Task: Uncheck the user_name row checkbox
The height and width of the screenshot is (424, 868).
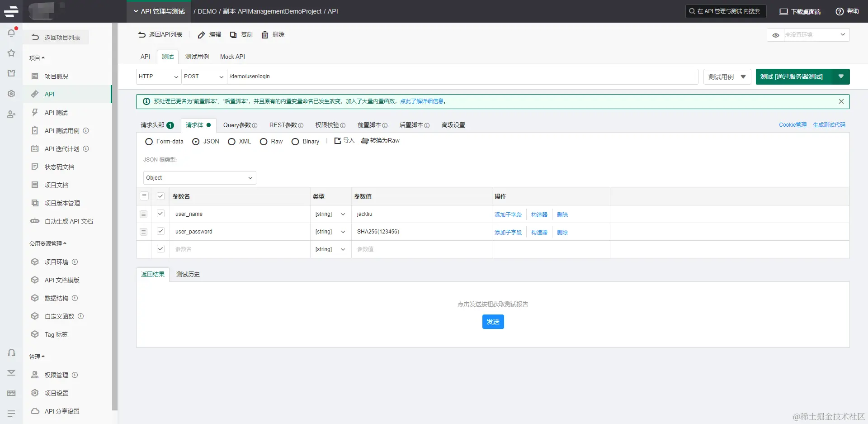Action: pyautogui.click(x=160, y=214)
